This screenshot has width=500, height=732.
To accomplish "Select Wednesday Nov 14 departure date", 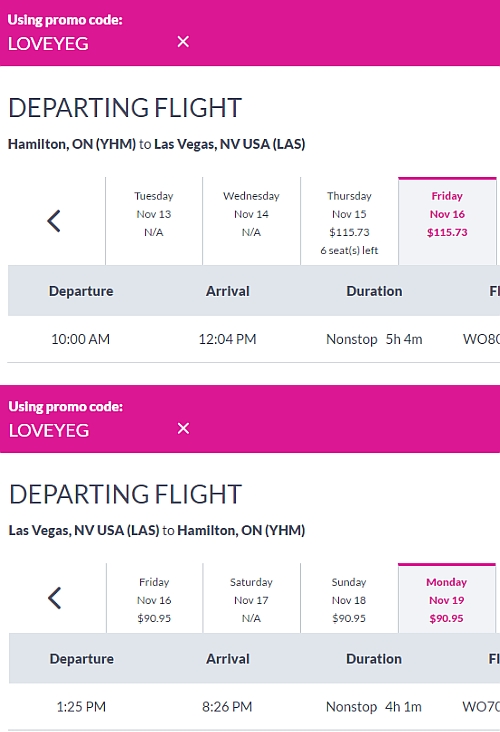I will pyautogui.click(x=251, y=221).
